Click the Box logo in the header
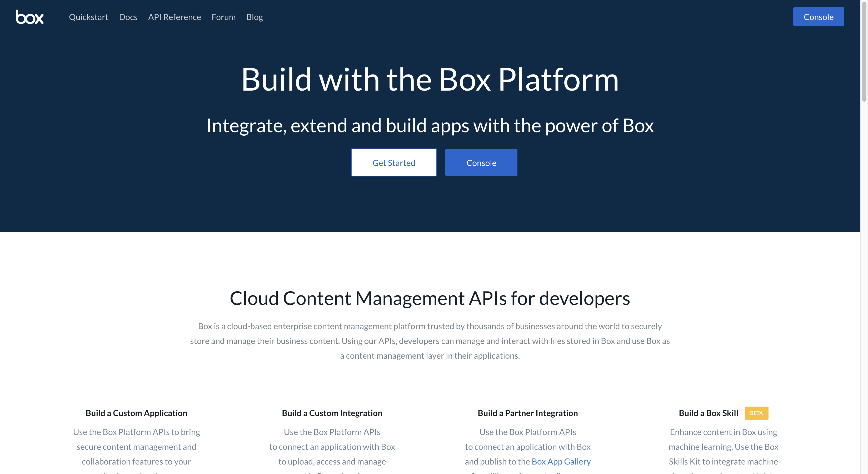Viewport: 868px width, 474px height. click(x=30, y=17)
